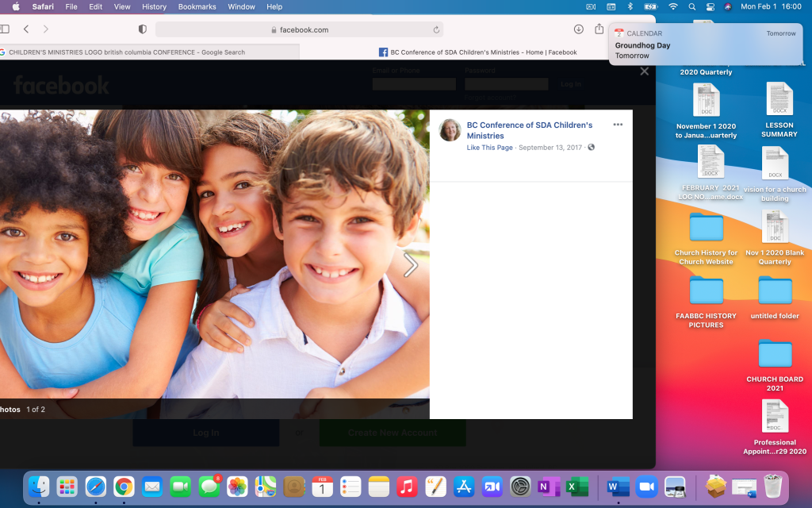This screenshot has height=508, width=812.
Task: Open the File menu
Action: point(71,6)
